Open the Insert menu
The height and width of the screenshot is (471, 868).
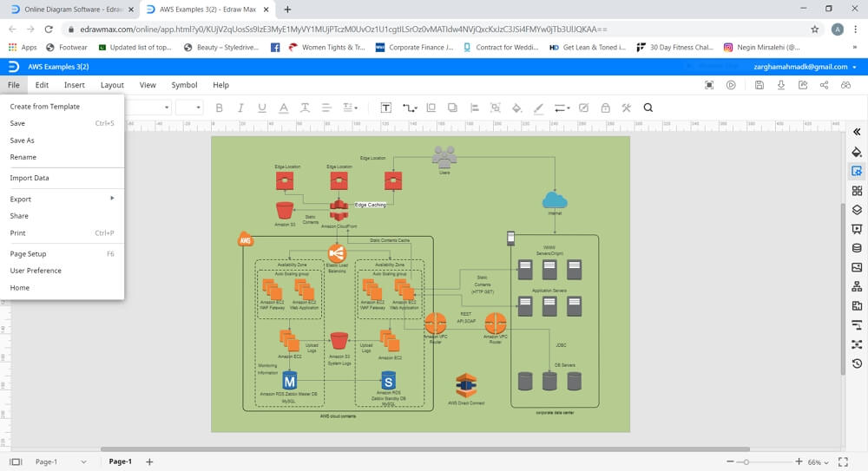click(74, 85)
